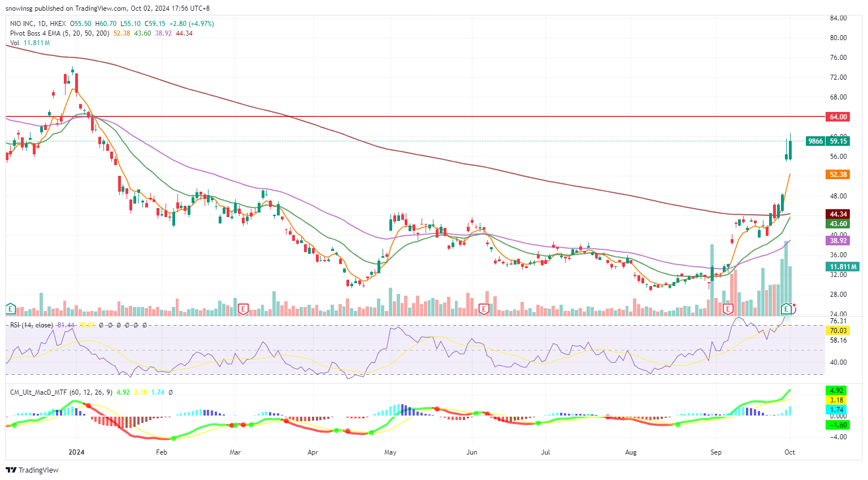Click the orange 52.38 value in EMA legend
The width and height of the screenshot is (868, 480).
pyautogui.click(x=121, y=33)
